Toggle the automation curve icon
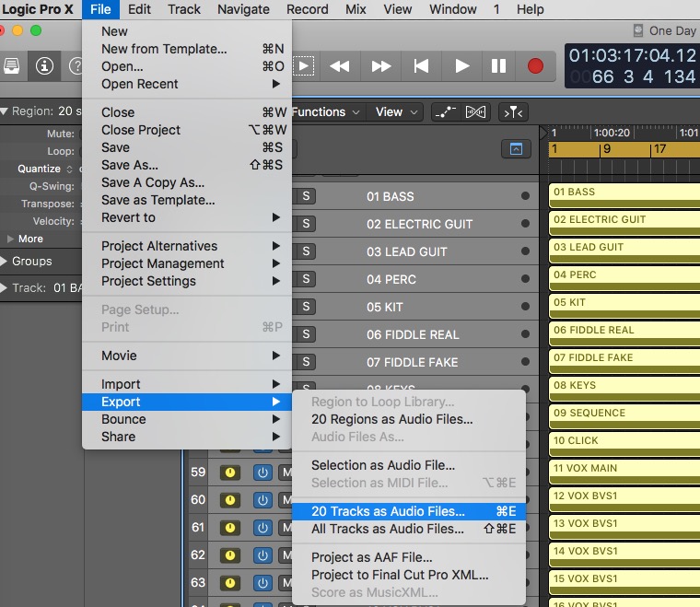The image size is (700, 607). [x=446, y=111]
